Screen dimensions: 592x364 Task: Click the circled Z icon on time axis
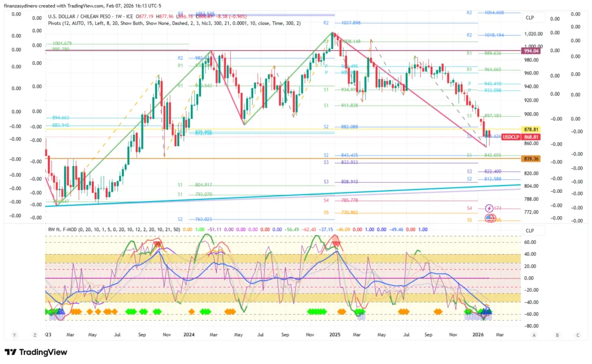(35, 335)
